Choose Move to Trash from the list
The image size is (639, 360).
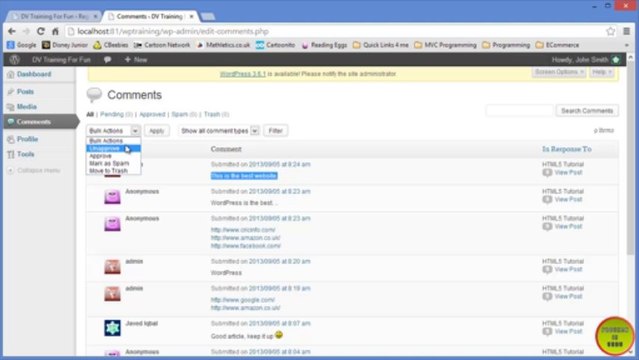pos(113,170)
